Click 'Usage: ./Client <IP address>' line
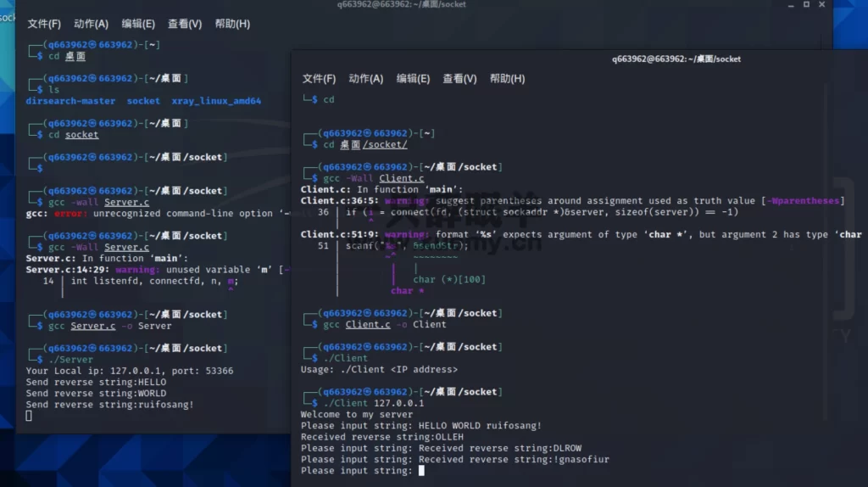 379,370
